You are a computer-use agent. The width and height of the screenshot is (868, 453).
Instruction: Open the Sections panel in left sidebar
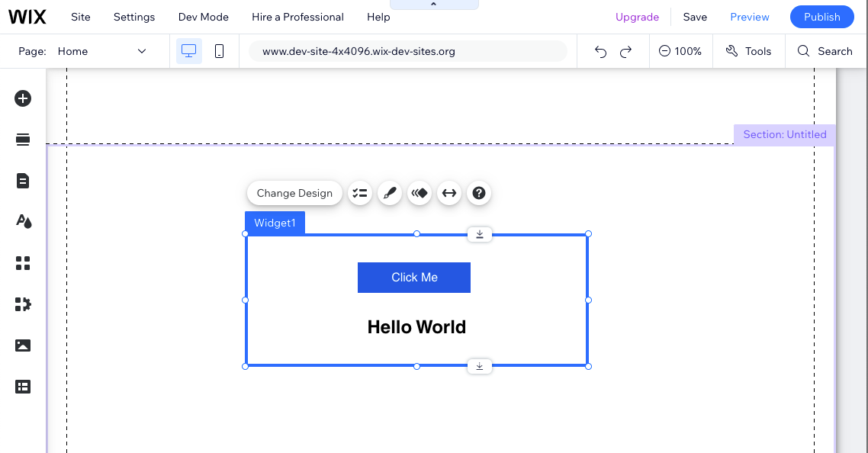[23, 140]
